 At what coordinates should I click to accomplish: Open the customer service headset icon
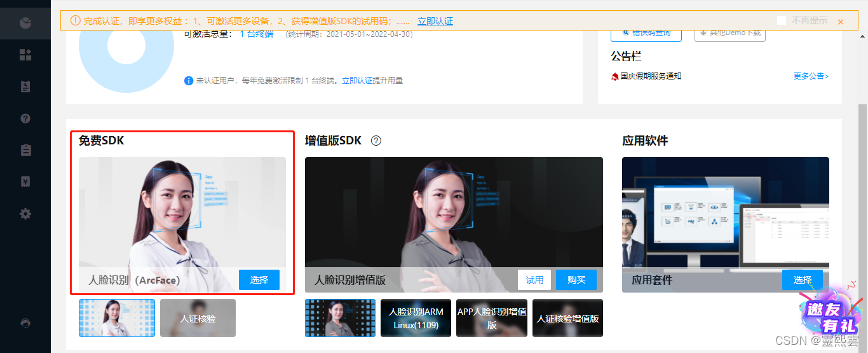[x=25, y=323]
